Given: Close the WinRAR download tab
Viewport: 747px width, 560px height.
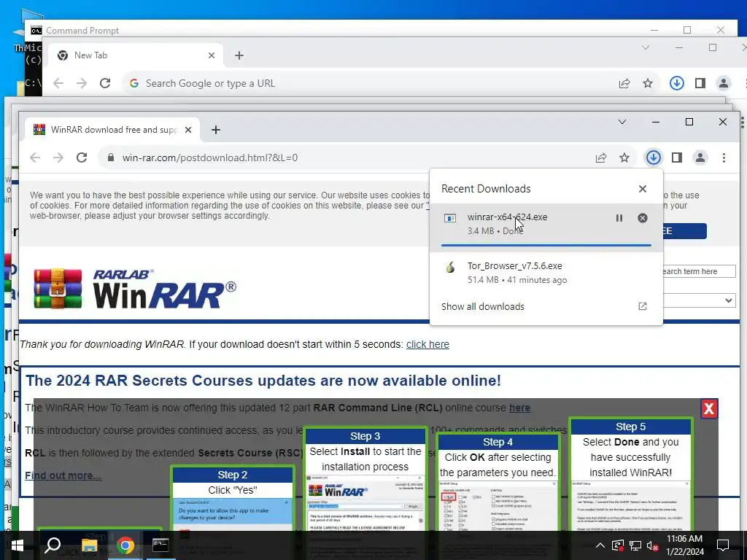Looking at the screenshot, I should tap(188, 130).
